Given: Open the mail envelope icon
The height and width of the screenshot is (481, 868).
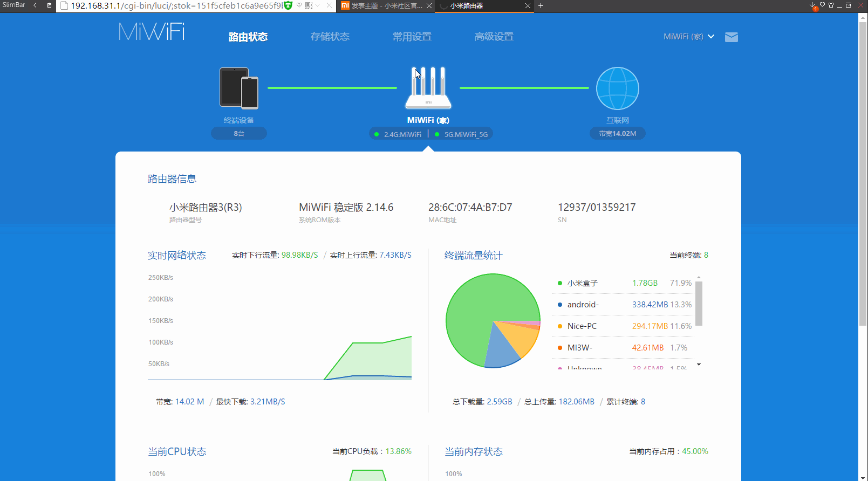Looking at the screenshot, I should (x=732, y=37).
